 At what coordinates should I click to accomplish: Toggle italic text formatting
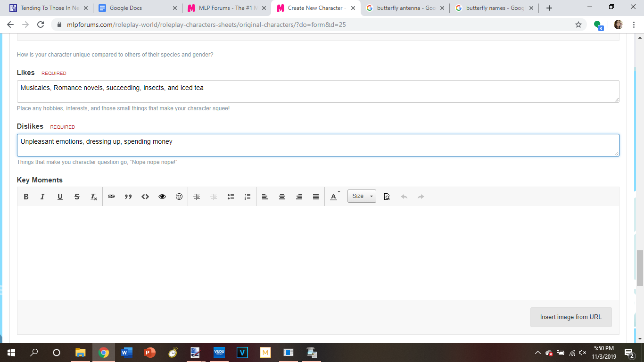point(42,197)
